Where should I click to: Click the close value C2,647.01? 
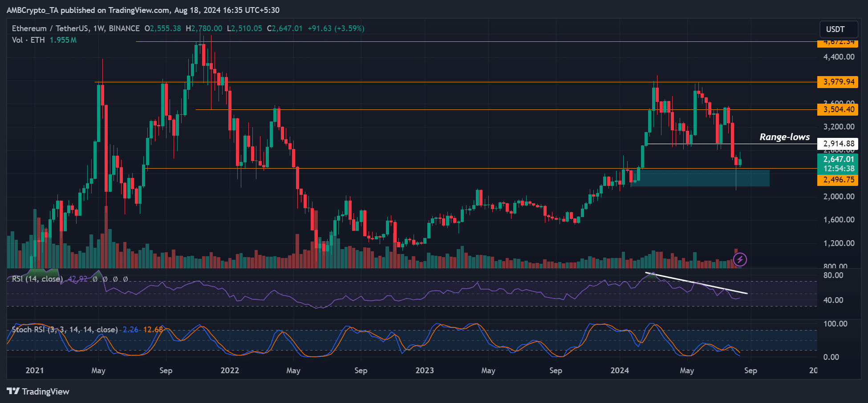[x=284, y=28]
